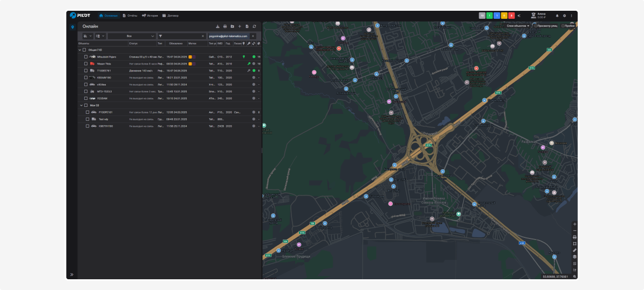Open the map layers stack icon

click(x=575, y=257)
